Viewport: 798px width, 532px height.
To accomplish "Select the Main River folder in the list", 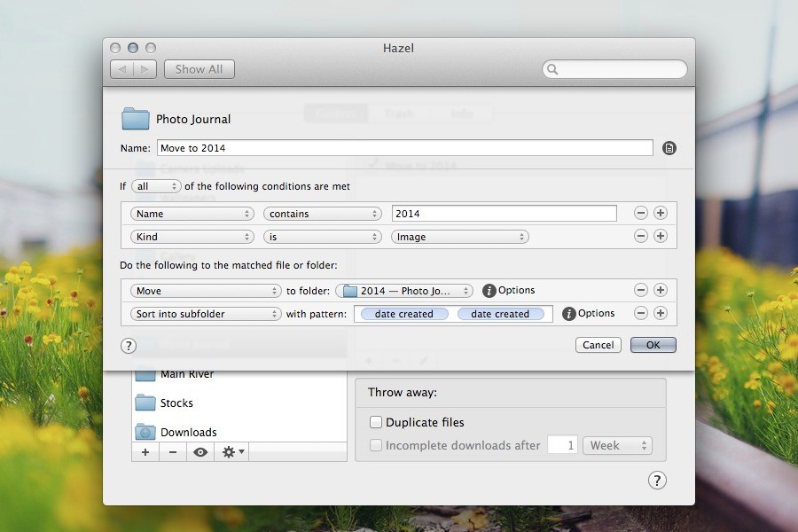I will coord(239,375).
